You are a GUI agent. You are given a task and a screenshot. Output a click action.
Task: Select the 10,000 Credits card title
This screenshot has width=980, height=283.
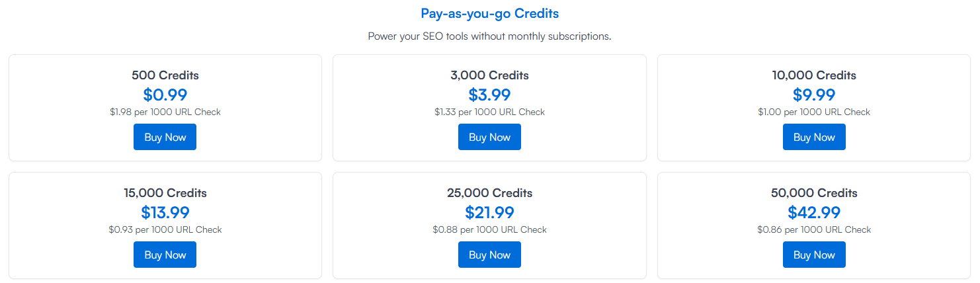814,75
